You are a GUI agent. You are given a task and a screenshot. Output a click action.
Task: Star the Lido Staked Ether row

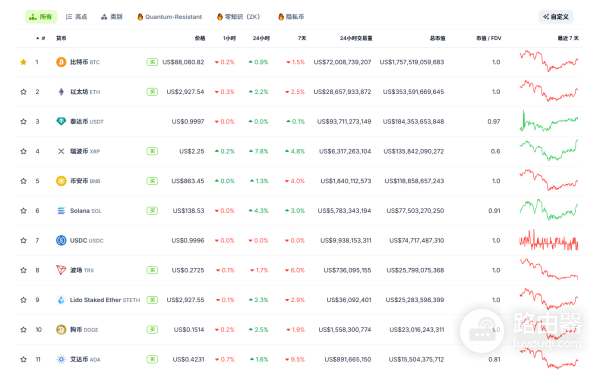[23, 300]
